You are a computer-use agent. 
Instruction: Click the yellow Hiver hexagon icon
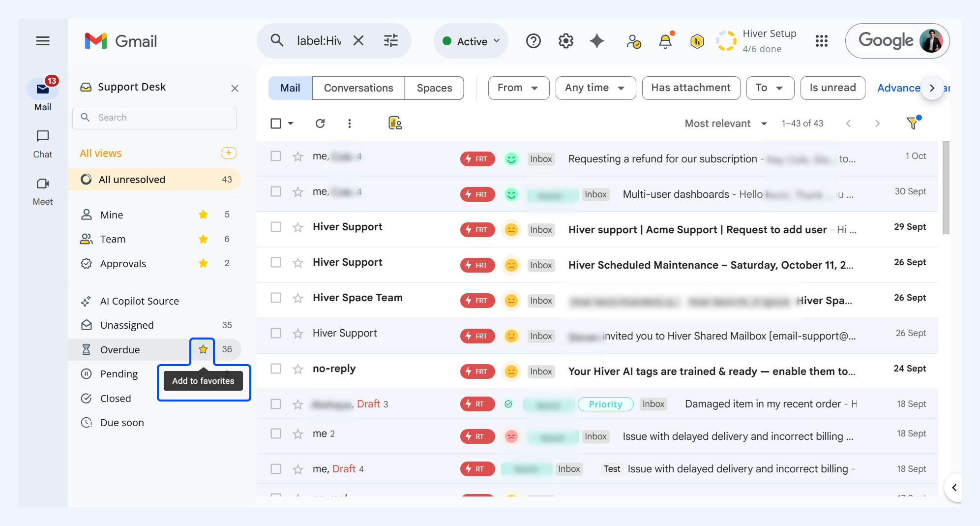[x=697, y=41]
